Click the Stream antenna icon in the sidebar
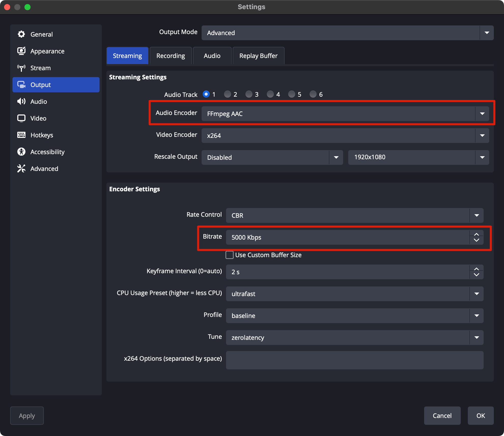Viewport: 504px width, 436px height. point(21,68)
